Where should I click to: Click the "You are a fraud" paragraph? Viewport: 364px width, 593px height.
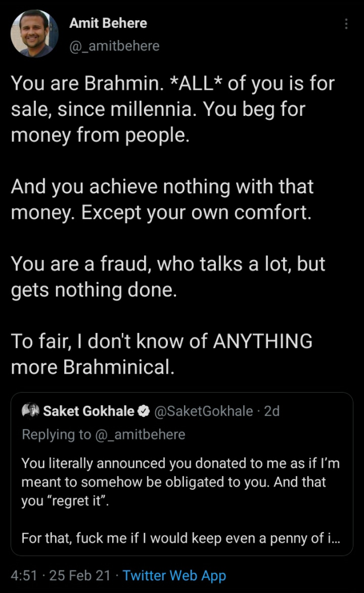coord(168,277)
